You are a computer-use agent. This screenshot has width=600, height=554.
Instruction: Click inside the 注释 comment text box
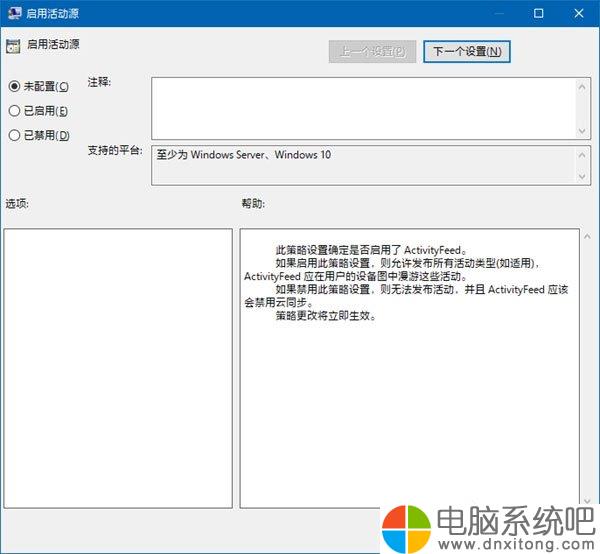pos(364,108)
